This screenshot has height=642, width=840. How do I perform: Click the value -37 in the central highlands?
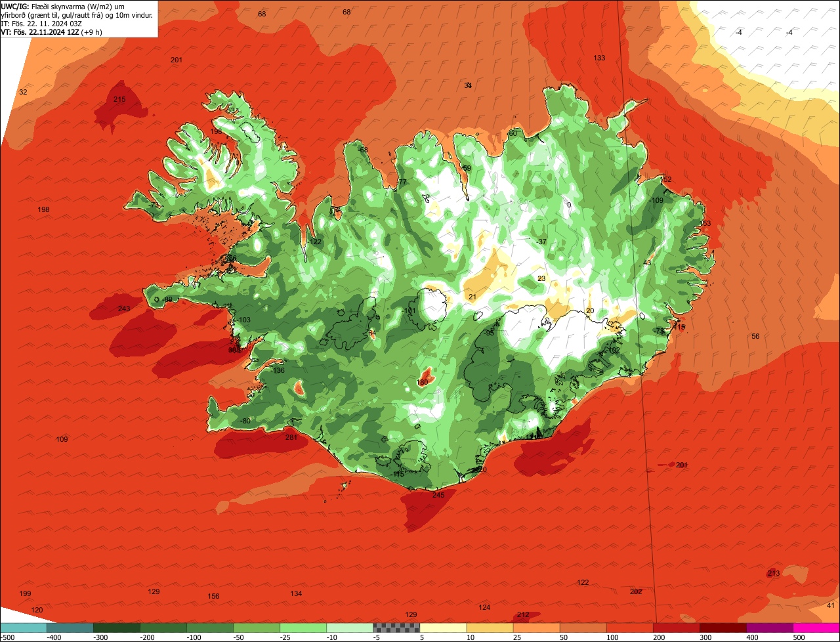pyautogui.click(x=541, y=242)
